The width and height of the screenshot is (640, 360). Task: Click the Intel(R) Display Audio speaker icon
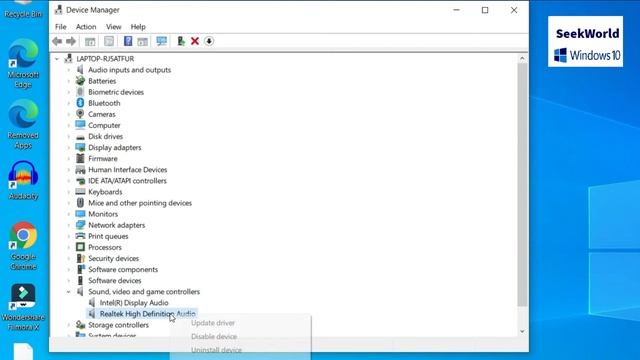click(x=92, y=302)
